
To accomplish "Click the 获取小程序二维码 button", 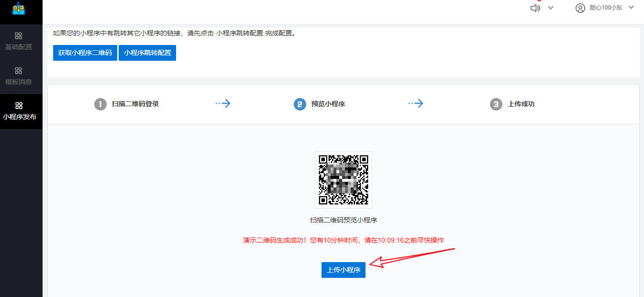I will [85, 53].
